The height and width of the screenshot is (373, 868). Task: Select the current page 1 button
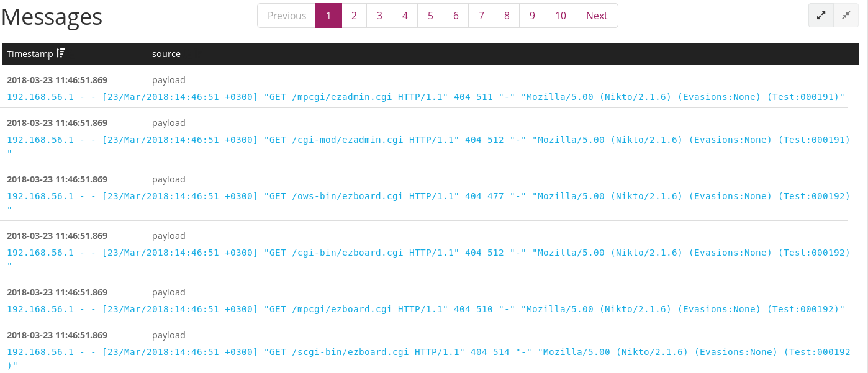pos(328,16)
